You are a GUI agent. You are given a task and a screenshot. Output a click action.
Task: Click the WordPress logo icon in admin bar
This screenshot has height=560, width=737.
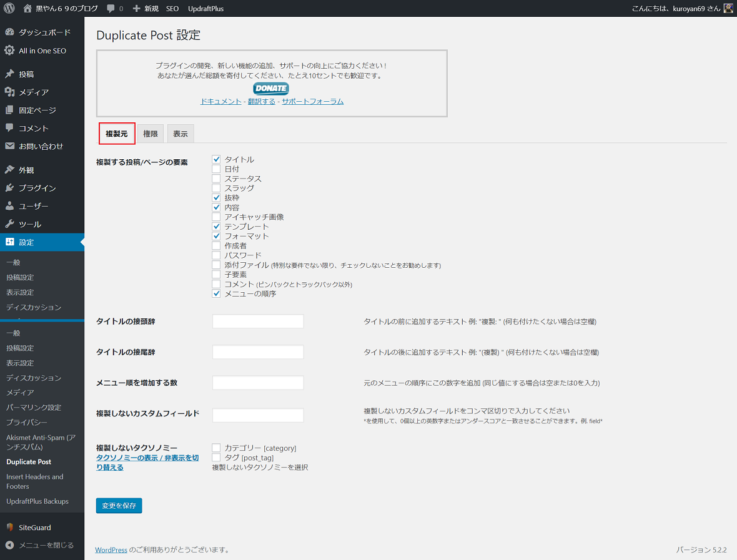(x=9, y=9)
